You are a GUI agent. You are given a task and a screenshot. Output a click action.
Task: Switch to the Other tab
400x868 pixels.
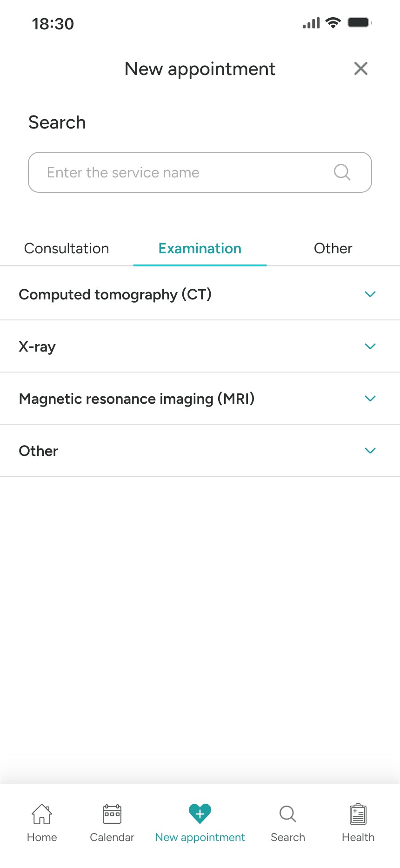pyautogui.click(x=333, y=248)
